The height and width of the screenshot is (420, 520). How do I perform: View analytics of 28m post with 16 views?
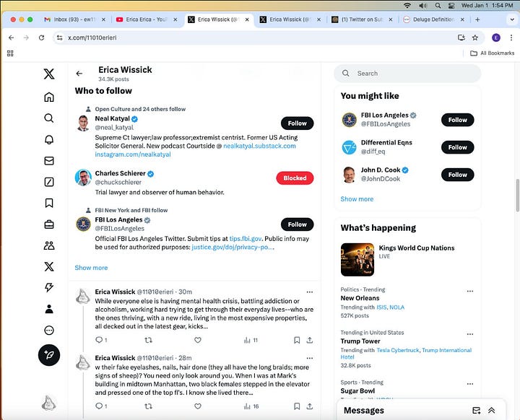251,406
